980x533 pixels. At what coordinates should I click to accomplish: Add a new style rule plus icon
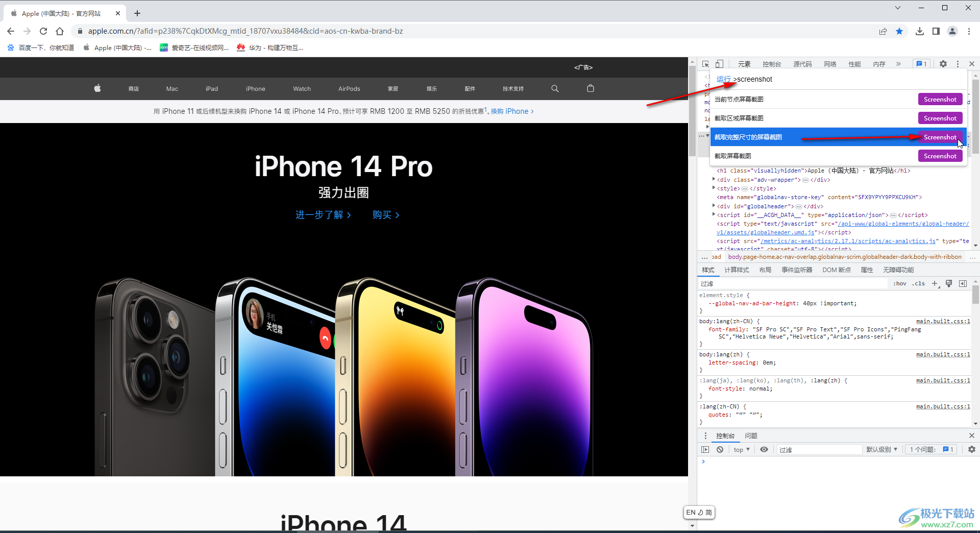point(935,283)
